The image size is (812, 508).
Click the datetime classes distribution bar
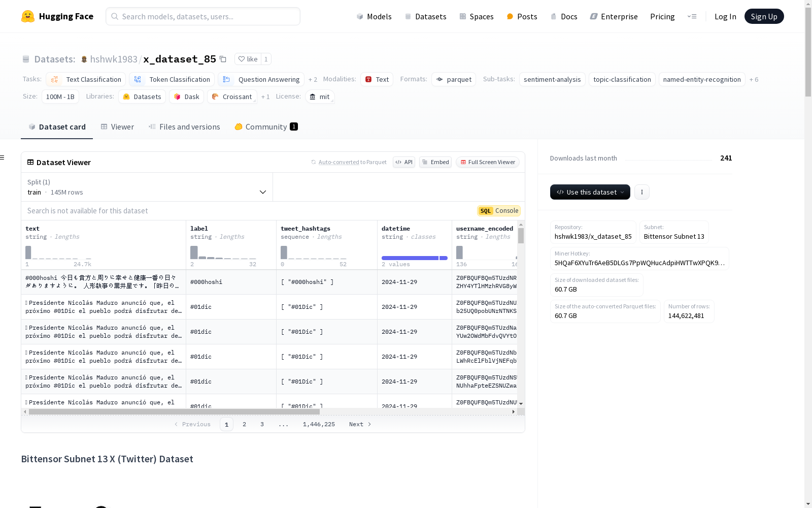[x=415, y=258]
